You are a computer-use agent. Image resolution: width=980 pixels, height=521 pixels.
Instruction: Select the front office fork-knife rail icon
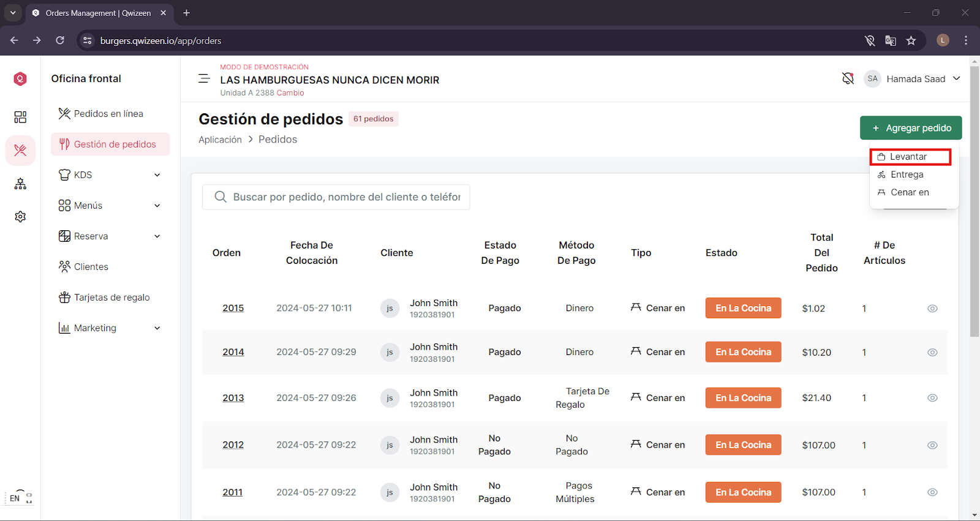(x=20, y=150)
